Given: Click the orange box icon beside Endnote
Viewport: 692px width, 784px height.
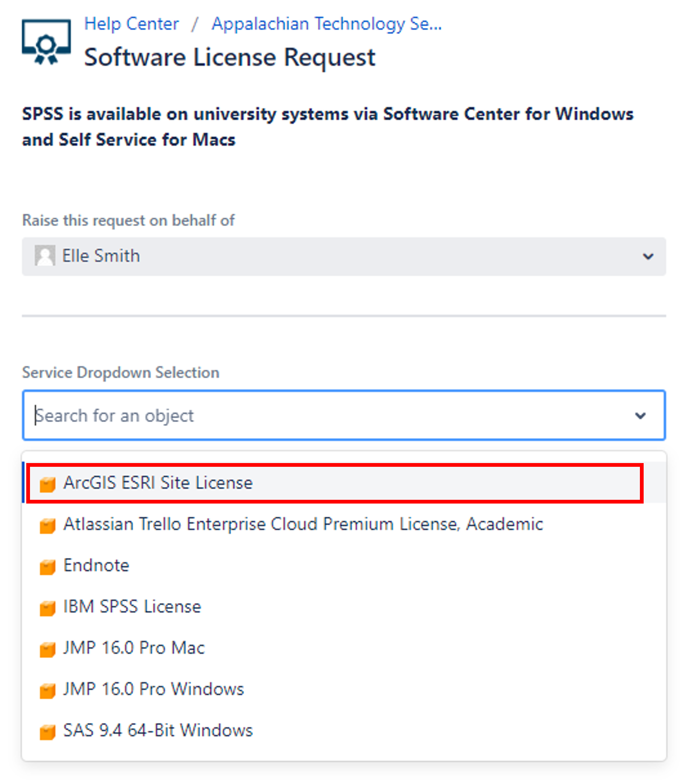Looking at the screenshot, I should tap(48, 567).
